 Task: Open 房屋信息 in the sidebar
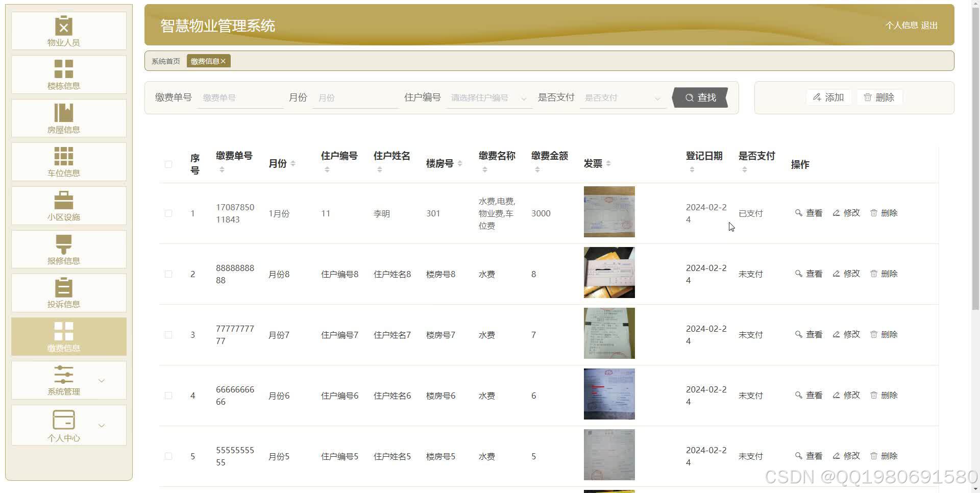click(63, 114)
